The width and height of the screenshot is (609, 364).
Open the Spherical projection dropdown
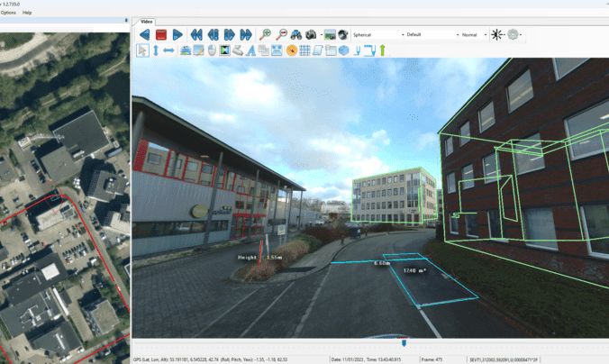(378, 34)
